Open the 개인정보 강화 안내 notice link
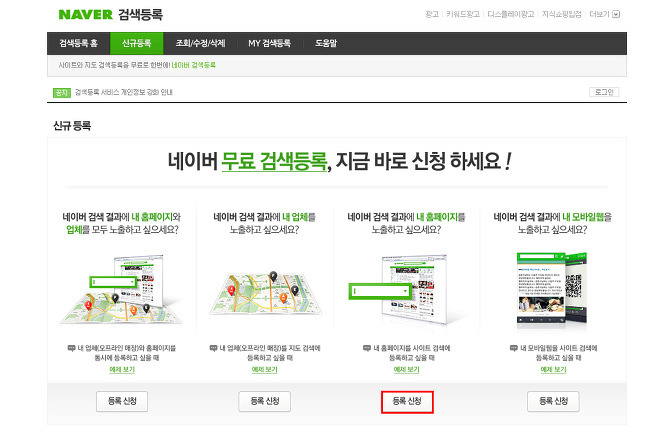This screenshot has width=650, height=436. [x=124, y=92]
